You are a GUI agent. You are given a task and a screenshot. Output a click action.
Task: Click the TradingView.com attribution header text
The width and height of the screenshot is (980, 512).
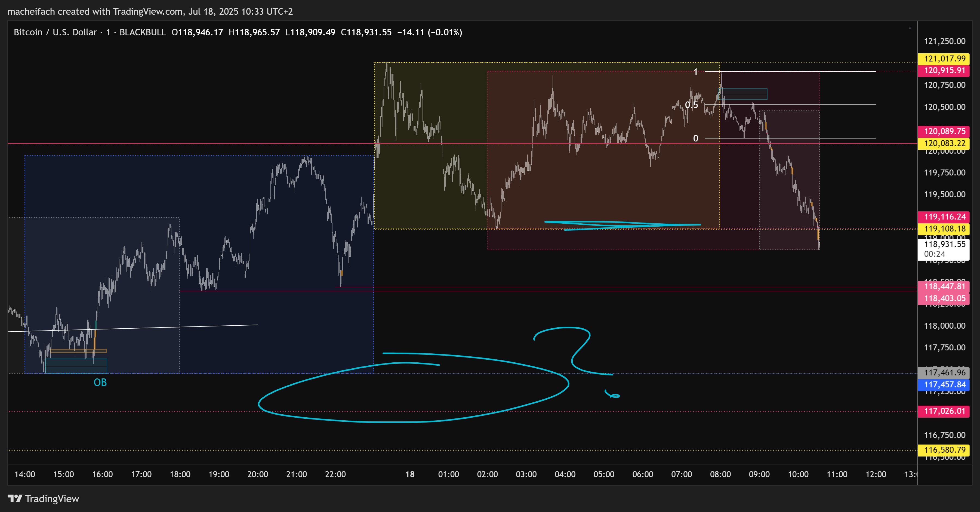tap(150, 11)
